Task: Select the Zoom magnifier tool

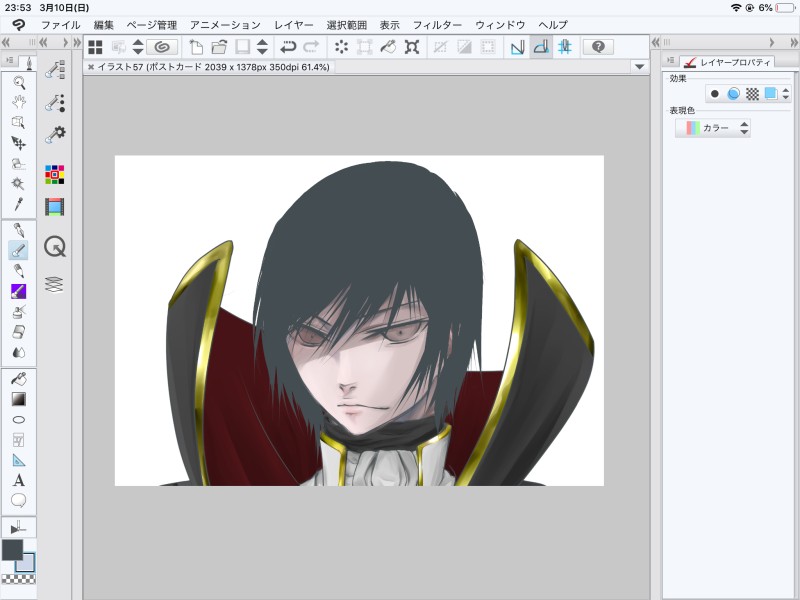Action: [19, 83]
